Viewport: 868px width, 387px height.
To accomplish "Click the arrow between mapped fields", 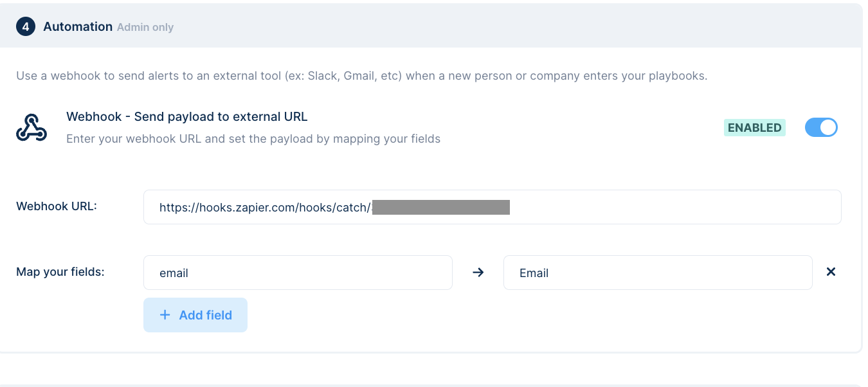I will point(478,273).
